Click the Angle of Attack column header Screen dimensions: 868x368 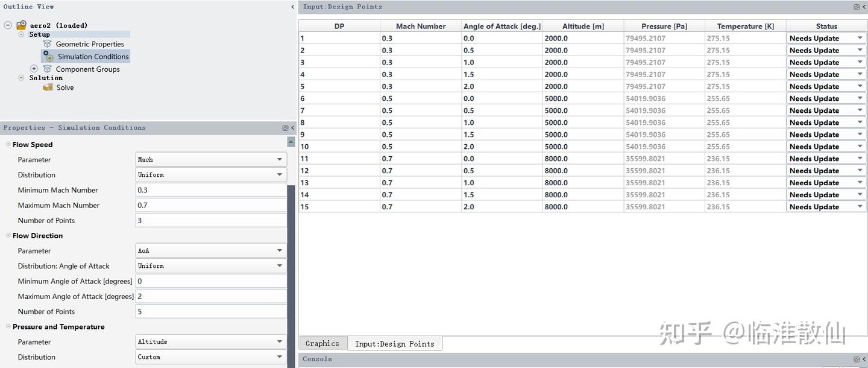[502, 26]
